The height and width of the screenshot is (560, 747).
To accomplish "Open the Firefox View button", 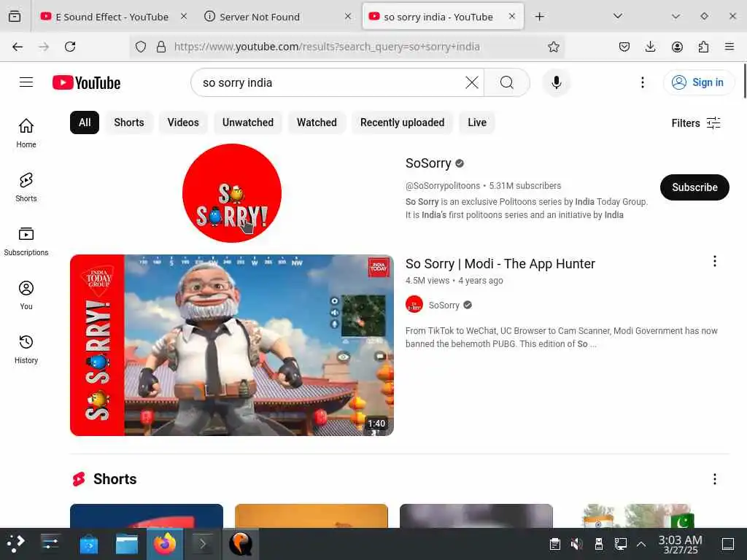I will coord(15,17).
